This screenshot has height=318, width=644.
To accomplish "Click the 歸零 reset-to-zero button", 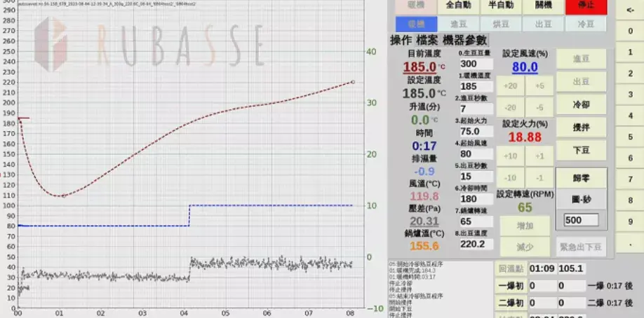I will (581, 178).
